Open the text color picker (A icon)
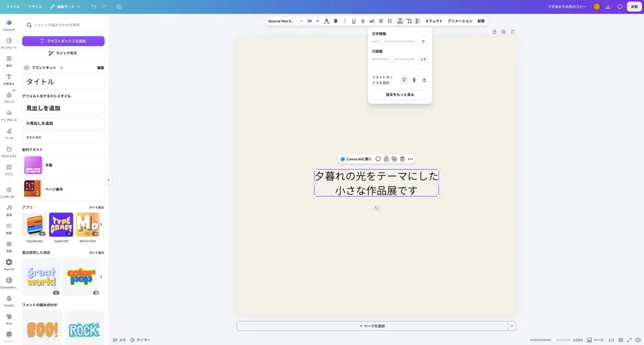The image size is (644, 345). (326, 21)
